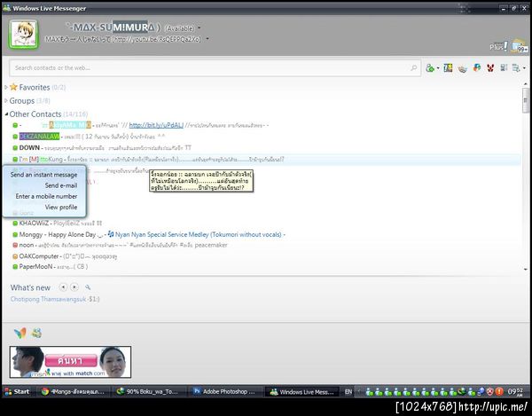Click the match.com ad banner
This screenshot has height=416, width=532.
point(70,362)
